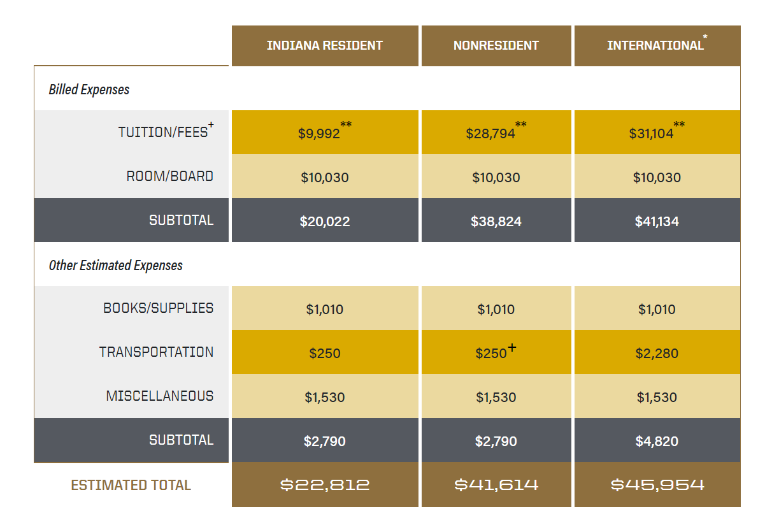Click billed subtotal $38,824 cell
The image size is (758, 532).
pyautogui.click(x=496, y=220)
